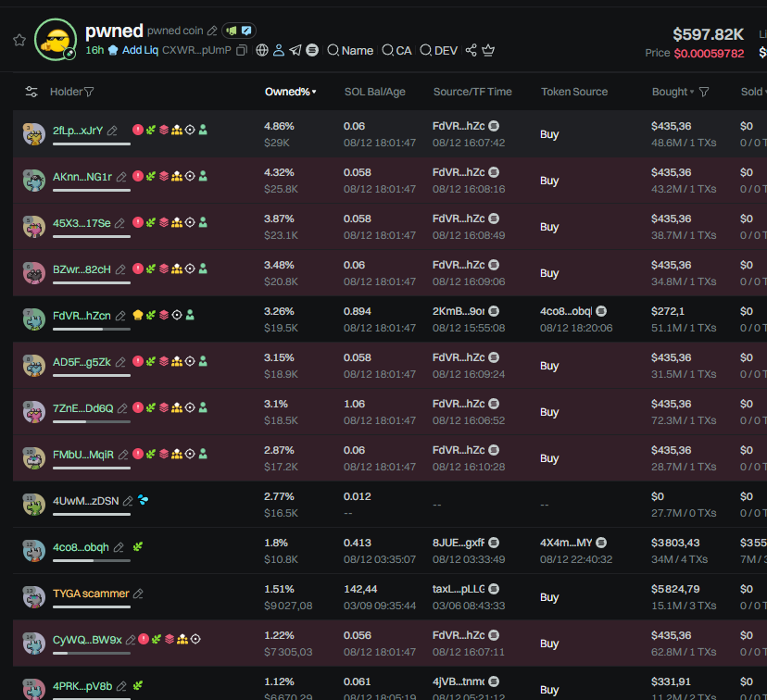Image resolution: width=767 pixels, height=700 pixels.
Task: Copy the CXWR...pUmP contract address
Action: [241, 50]
